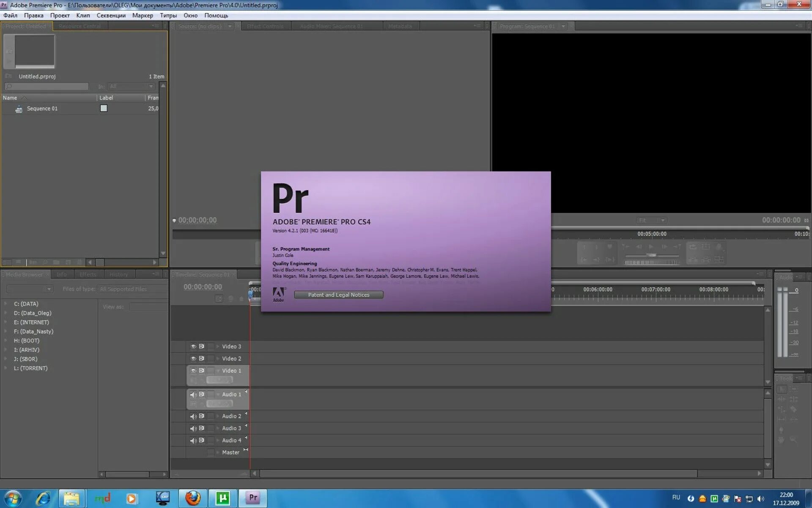Click Patent and Legal Notices button
This screenshot has width=812, height=508.
pyautogui.click(x=339, y=295)
